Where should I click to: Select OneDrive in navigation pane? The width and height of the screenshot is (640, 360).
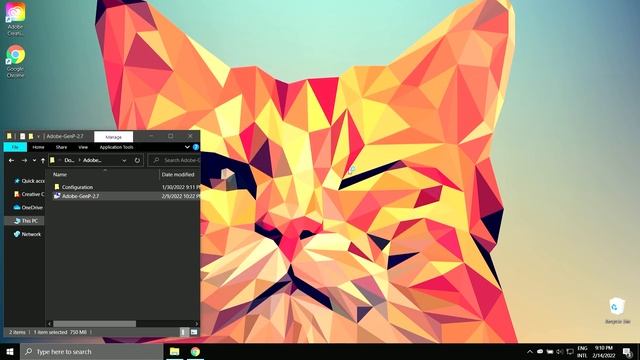[28, 207]
